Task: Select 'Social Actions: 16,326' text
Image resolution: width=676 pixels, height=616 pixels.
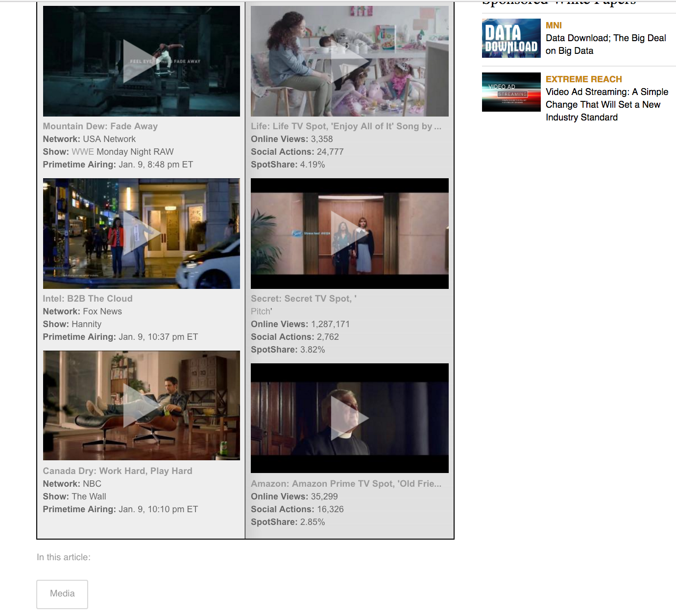Action: tap(297, 509)
